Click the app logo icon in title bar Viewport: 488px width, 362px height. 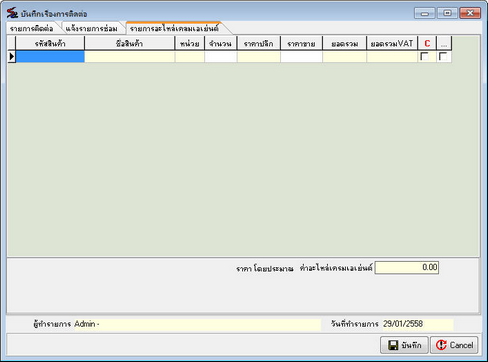(12, 13)
